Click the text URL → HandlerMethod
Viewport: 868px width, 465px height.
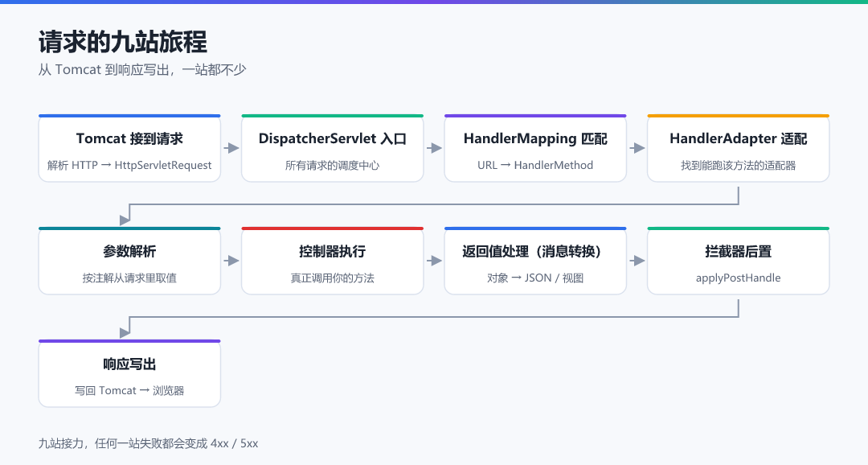coord(535,165)
